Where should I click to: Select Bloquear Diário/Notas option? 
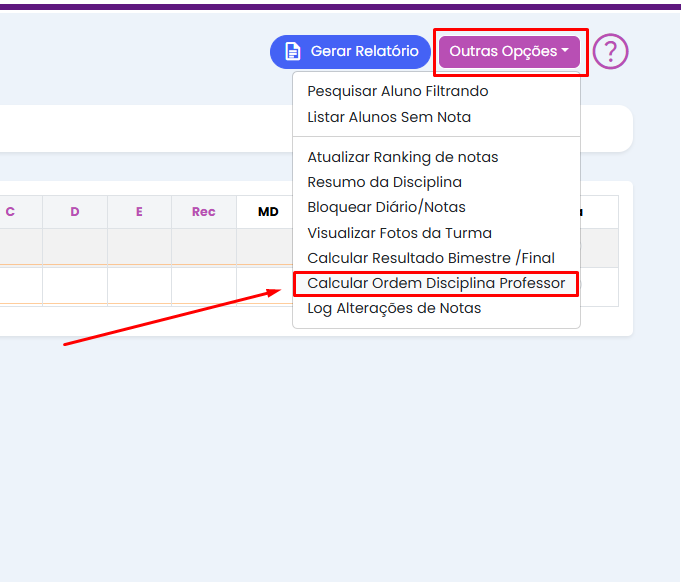click(386, 207)
